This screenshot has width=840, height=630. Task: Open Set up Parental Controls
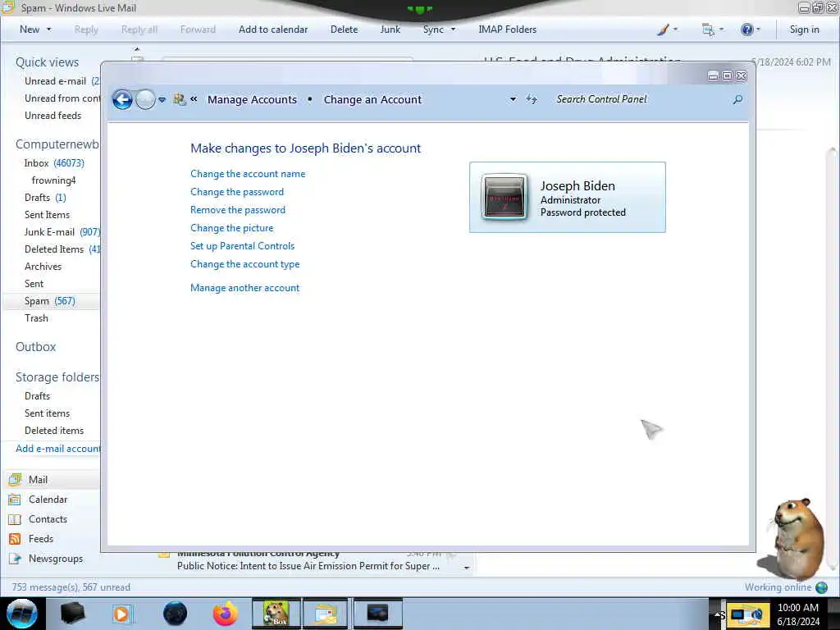click(242, 246)
